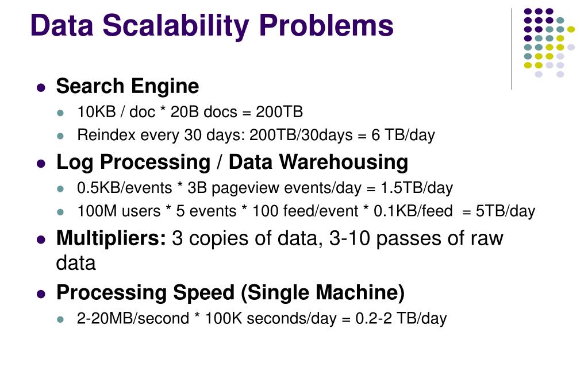The height and width of the screenshot is (367, 588).
Task: Select 3 copies of data text
Action: tap(248, 239)
